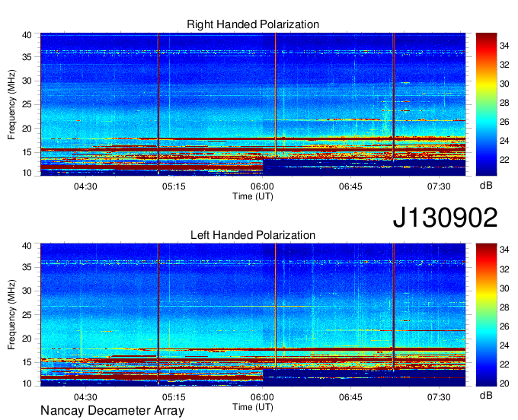
Task: Click the red vertical line after 06:00 in right-handed plot
Action: [276, 94]
